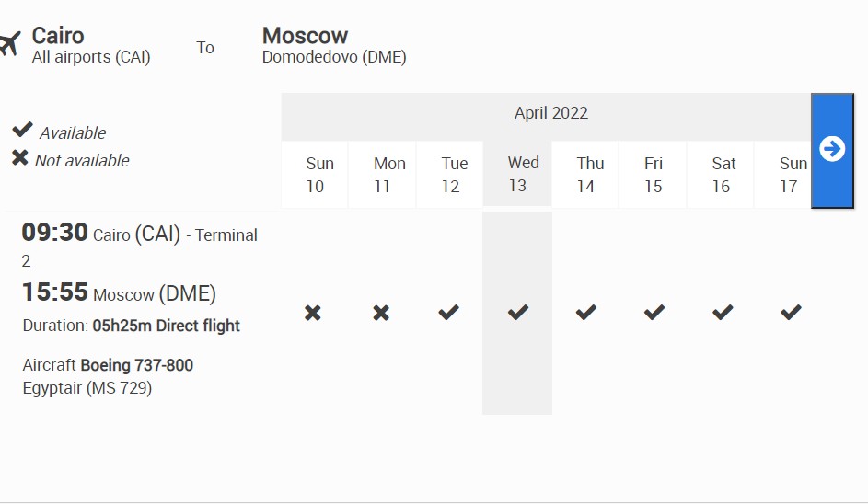Viewport: 868px width, 504px height.
Task: Select the Sun 10 date column
Action: (x=316, y=175)
